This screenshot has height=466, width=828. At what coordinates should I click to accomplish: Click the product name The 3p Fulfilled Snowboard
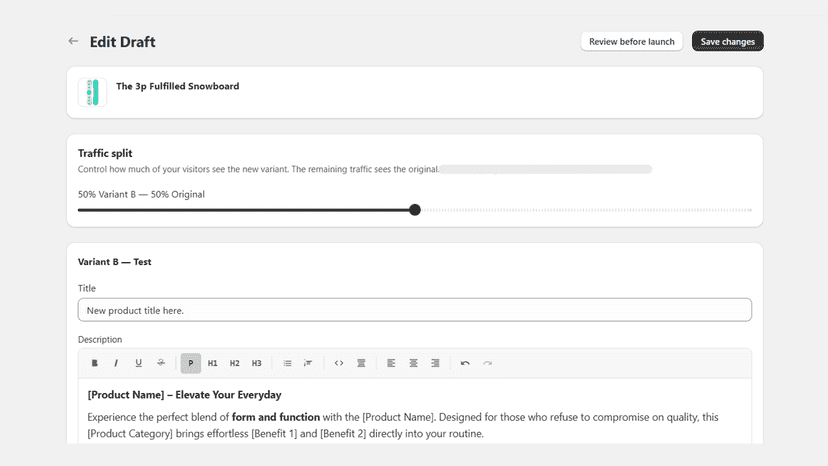tap(177, 86)
